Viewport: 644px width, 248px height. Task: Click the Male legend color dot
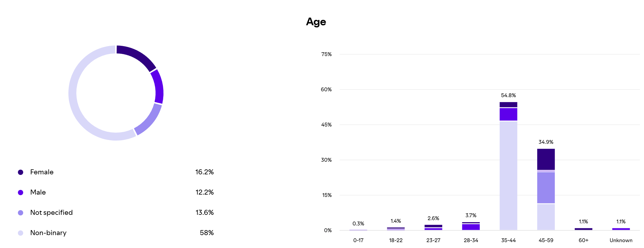click(21, 193)
